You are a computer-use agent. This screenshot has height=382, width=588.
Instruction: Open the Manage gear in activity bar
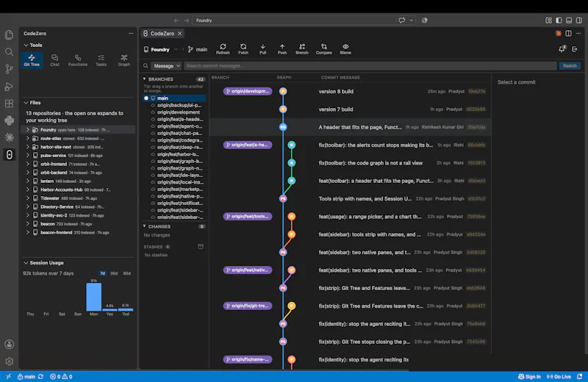coord(9,361)
